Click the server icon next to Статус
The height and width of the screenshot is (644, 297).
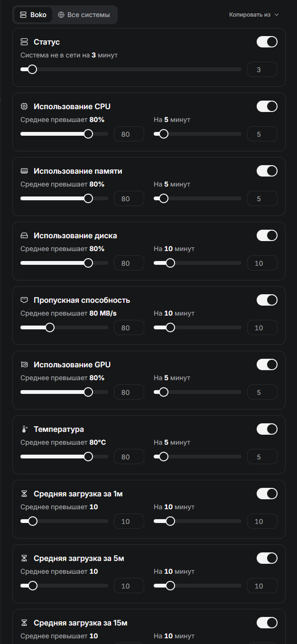pyautogui.click(x=25, y=42)
